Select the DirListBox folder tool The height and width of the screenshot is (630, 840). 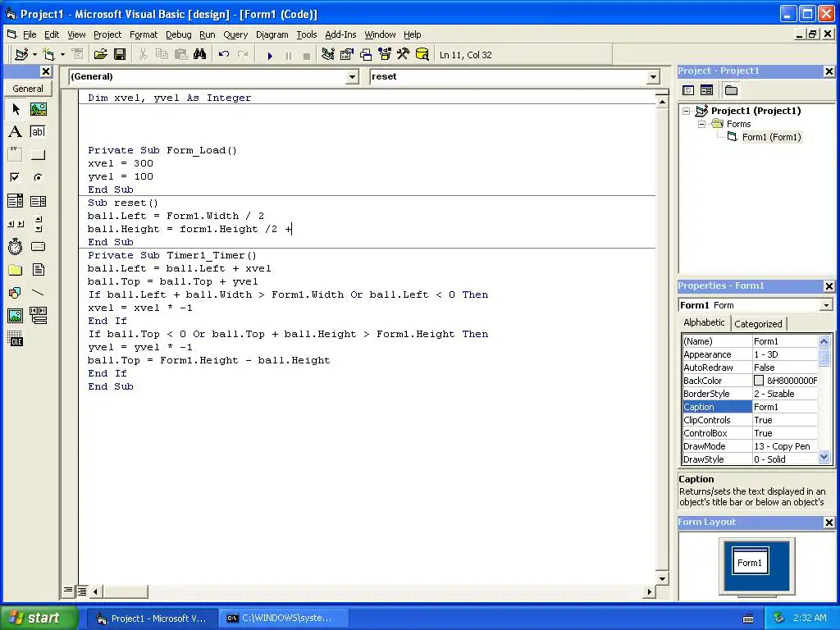click(x=16, y=269)
